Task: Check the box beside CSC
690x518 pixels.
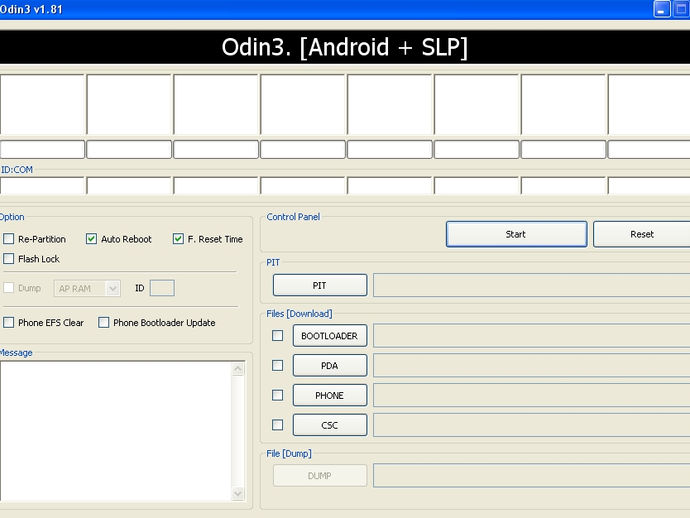Action: click(278, 425)
